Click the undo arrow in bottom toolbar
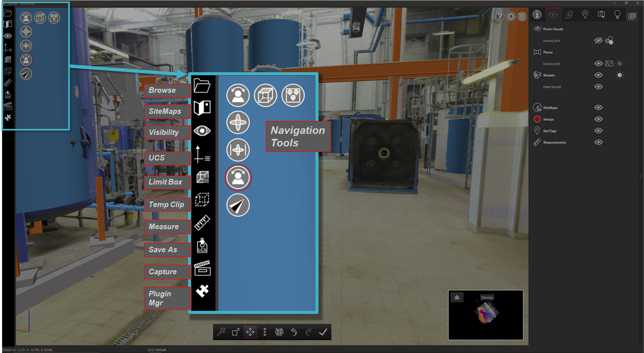 (x=294, y=332)
